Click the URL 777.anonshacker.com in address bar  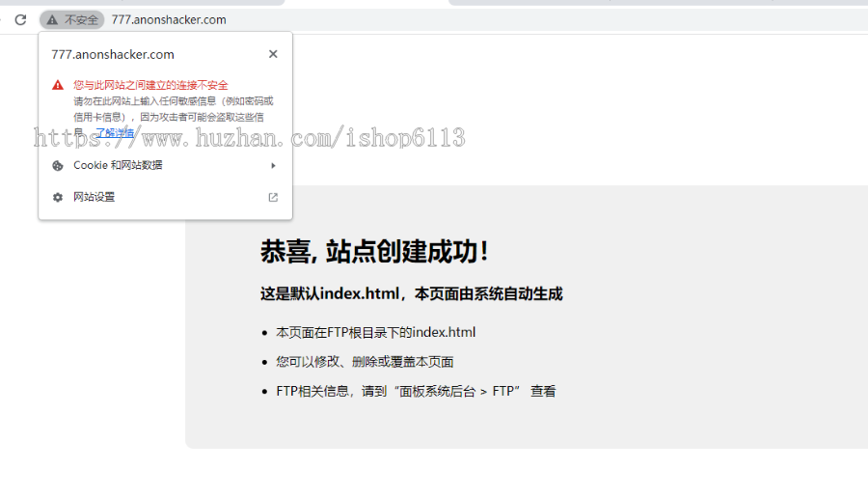coord(169,20)
